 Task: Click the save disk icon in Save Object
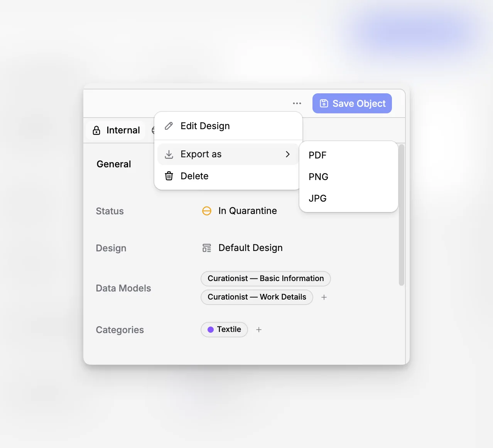tap(324, 103)
